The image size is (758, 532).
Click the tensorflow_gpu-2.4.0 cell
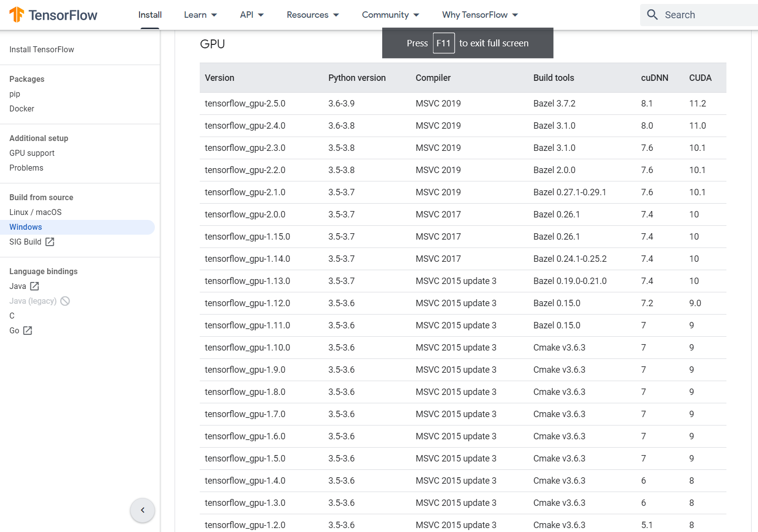(245, 126)
